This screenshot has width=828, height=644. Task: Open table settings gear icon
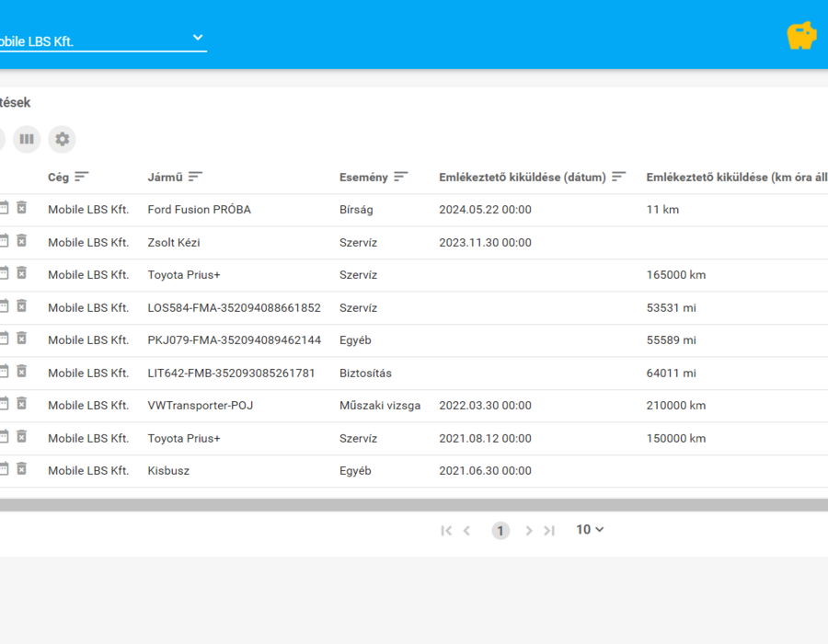(63, 139)
